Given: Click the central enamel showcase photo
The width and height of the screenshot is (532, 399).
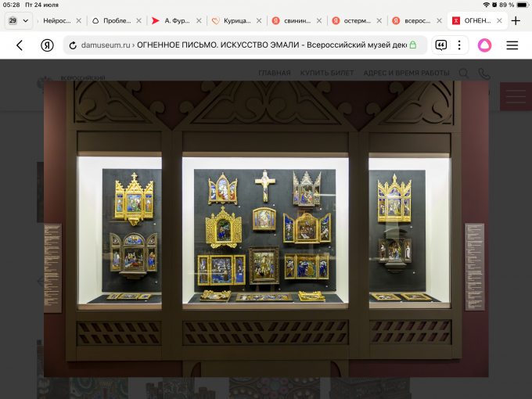Looking at the screenshot, I should coord(266,228).
